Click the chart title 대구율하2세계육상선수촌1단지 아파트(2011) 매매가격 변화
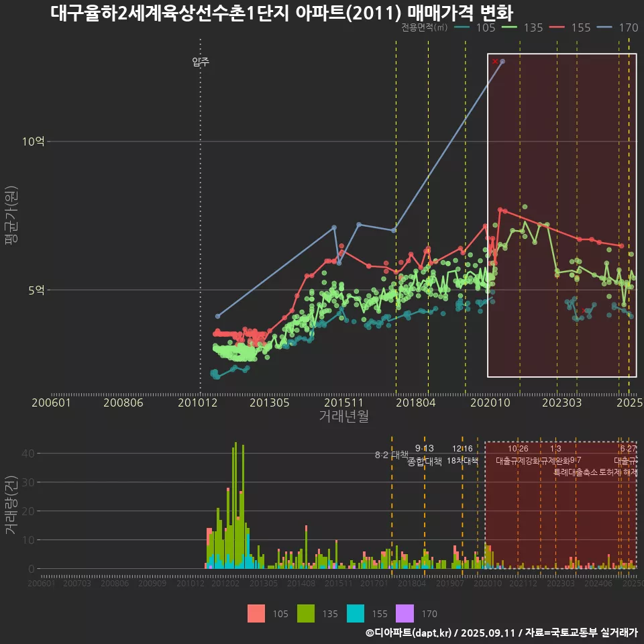Image resolution: width=644 pixels, height=644 pixels. (x=282, y=13)
